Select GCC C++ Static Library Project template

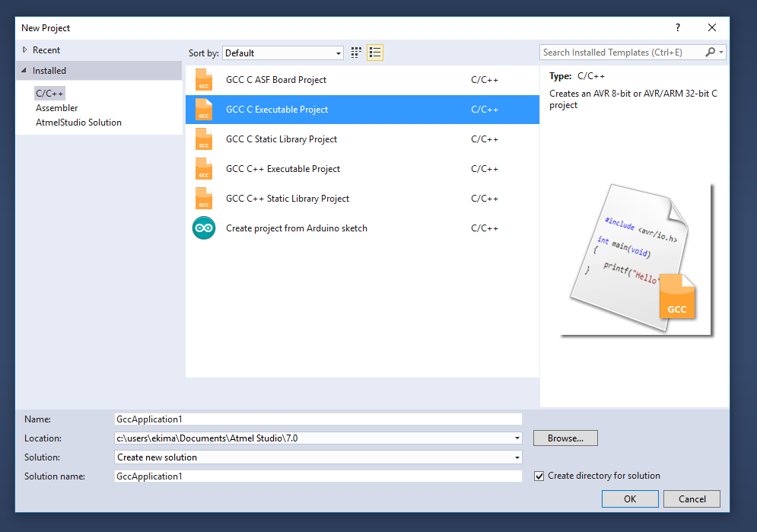point(362,199)
